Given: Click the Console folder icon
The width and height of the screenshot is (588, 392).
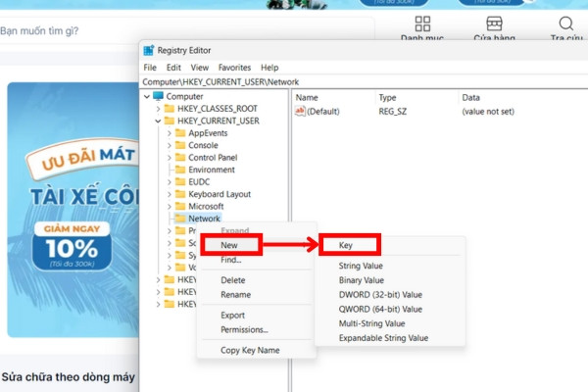Looking at the screenshot, I should point(180,145).
